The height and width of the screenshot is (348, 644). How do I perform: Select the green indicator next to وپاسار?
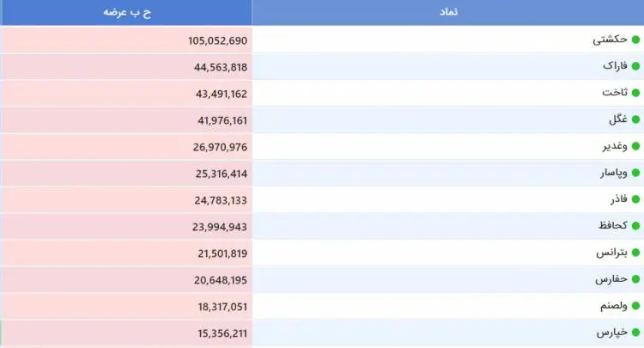[x=635, y=173]
